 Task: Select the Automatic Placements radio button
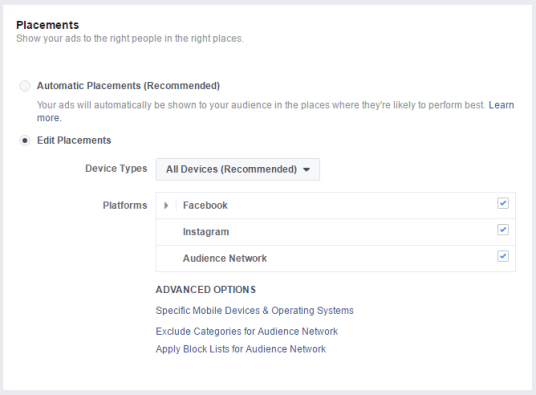click(x=25, y=86)
